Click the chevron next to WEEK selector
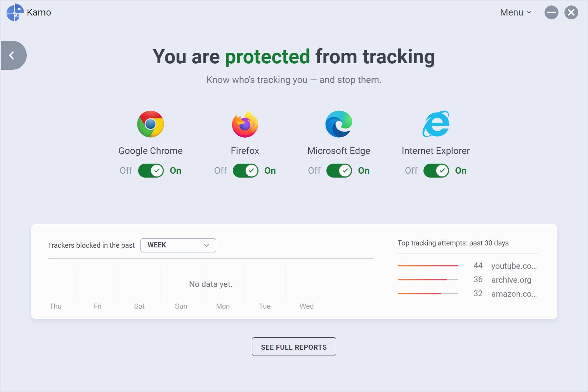This screenshot has width=588, height=392. click(x=206, y=245)
